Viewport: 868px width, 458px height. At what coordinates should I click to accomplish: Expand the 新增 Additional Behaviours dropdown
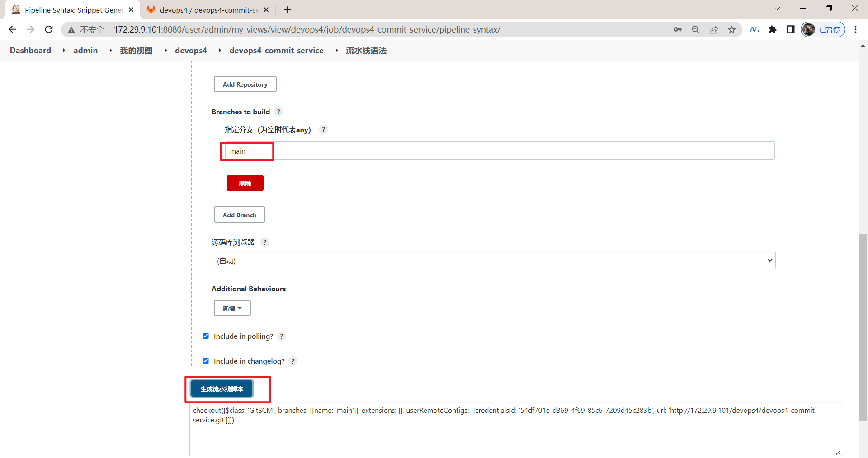coord(232,308)
